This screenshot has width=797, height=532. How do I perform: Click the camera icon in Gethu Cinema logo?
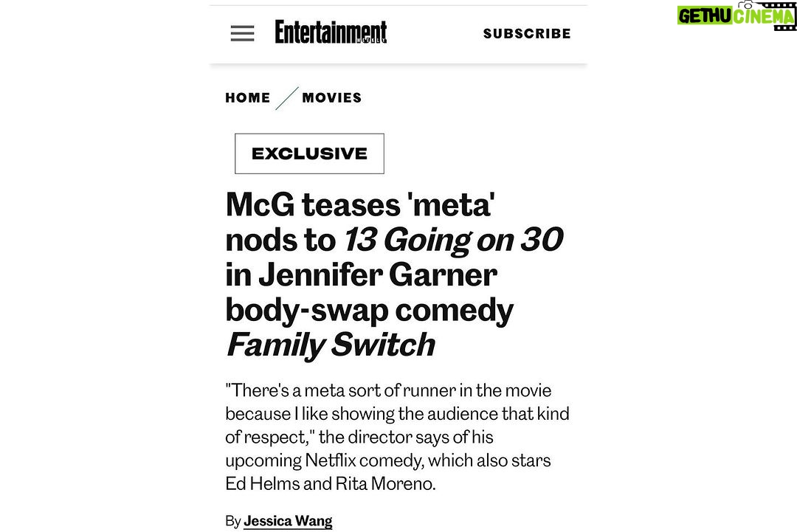tap(745, 4)
